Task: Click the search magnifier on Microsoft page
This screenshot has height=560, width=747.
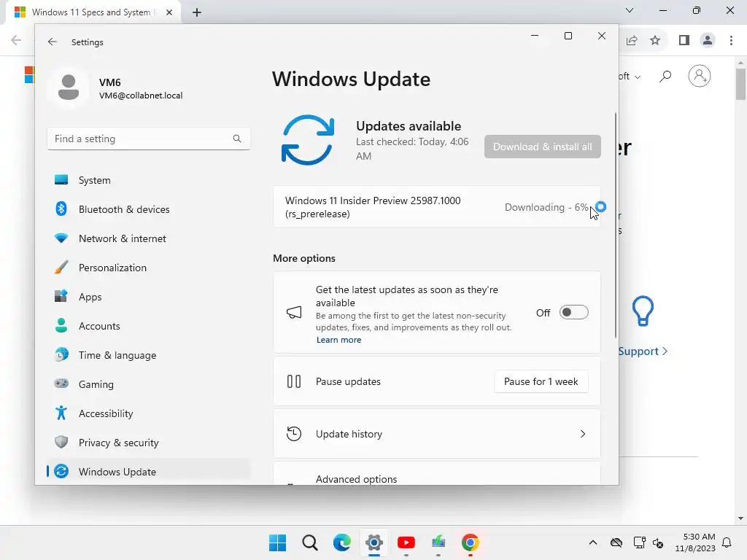Action: click(665, 76)
